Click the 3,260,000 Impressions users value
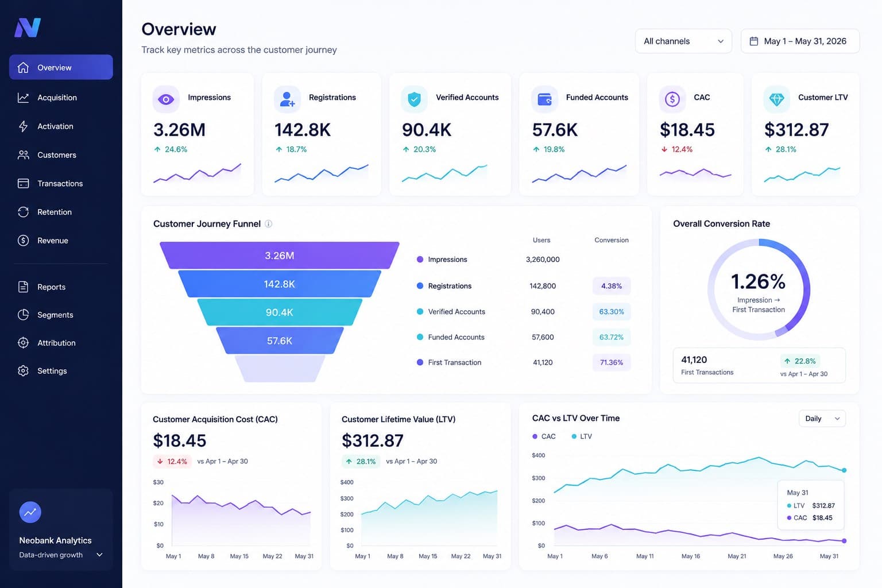Screen dimensions: 882x588 (x=543, y=260)
